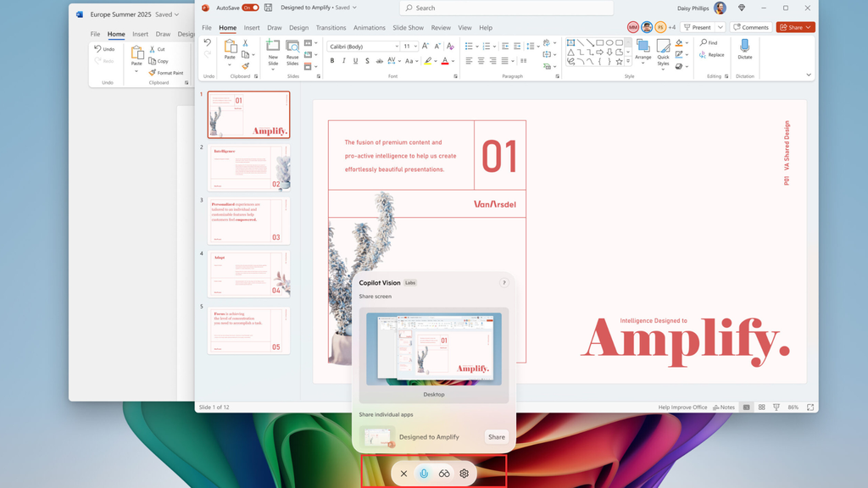This screenshot has height=488, width=868.
Task: Click the Save icon in title bar
Action: 269,8
